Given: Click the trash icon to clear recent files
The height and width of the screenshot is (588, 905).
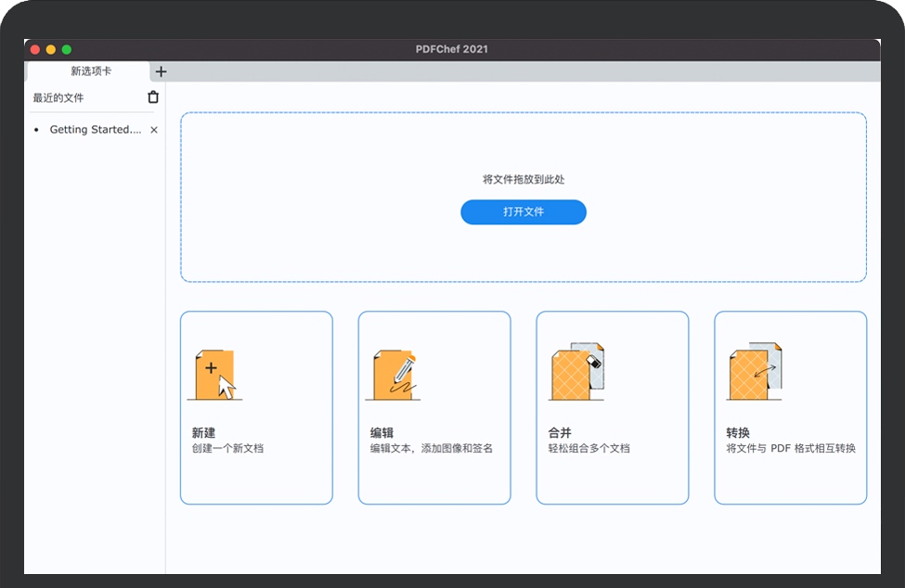Looking at the screenshot, I should tap(153, 97).
